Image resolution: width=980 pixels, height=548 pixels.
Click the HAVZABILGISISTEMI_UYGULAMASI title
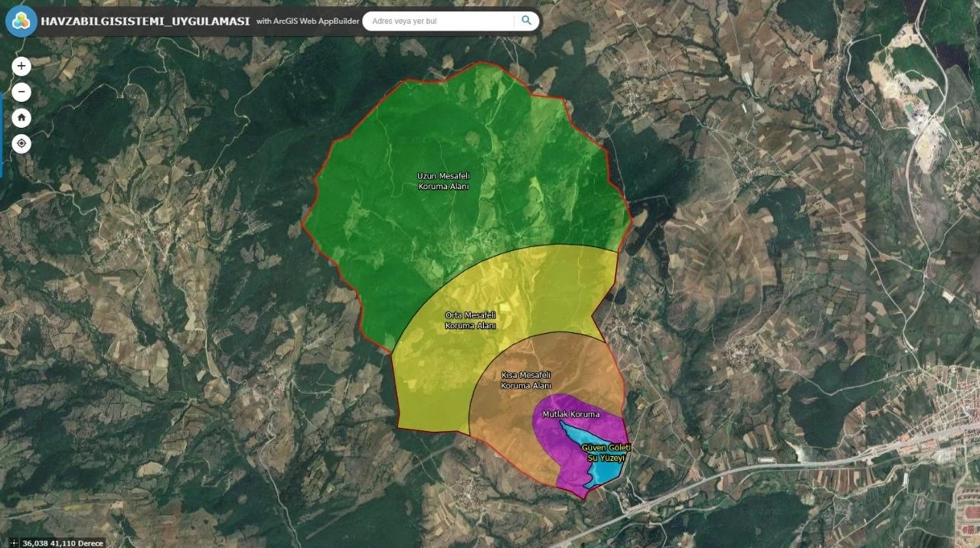(145, 21)
